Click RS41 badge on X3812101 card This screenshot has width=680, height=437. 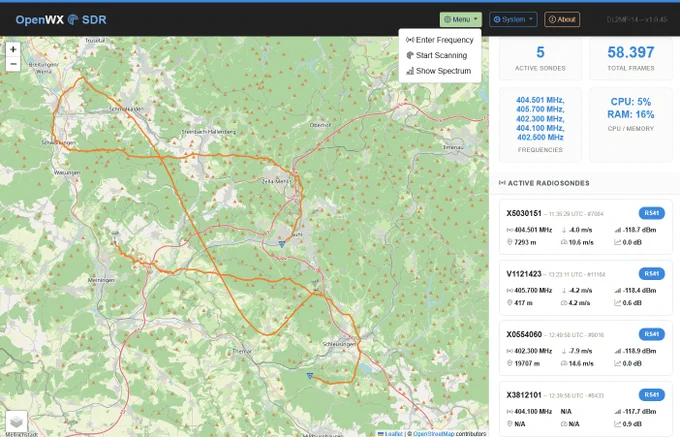(651, 395)
